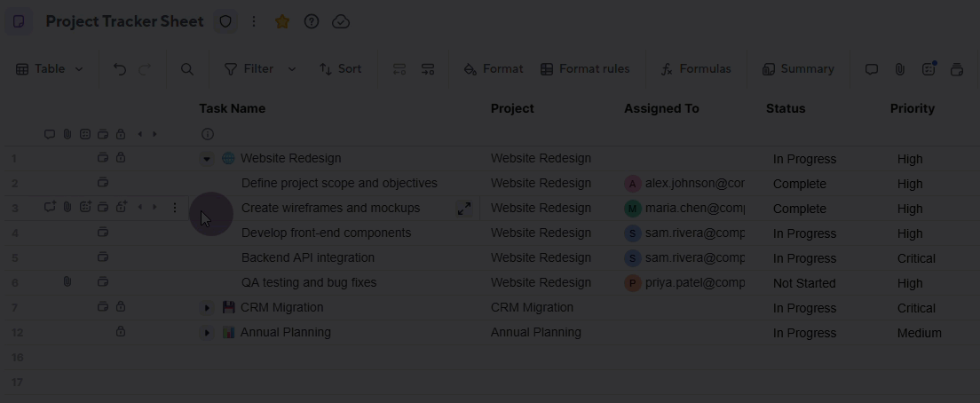Screen dimensions: 980x403
Task: Click the Not Started status cell
Action: [x=803, y=284]
